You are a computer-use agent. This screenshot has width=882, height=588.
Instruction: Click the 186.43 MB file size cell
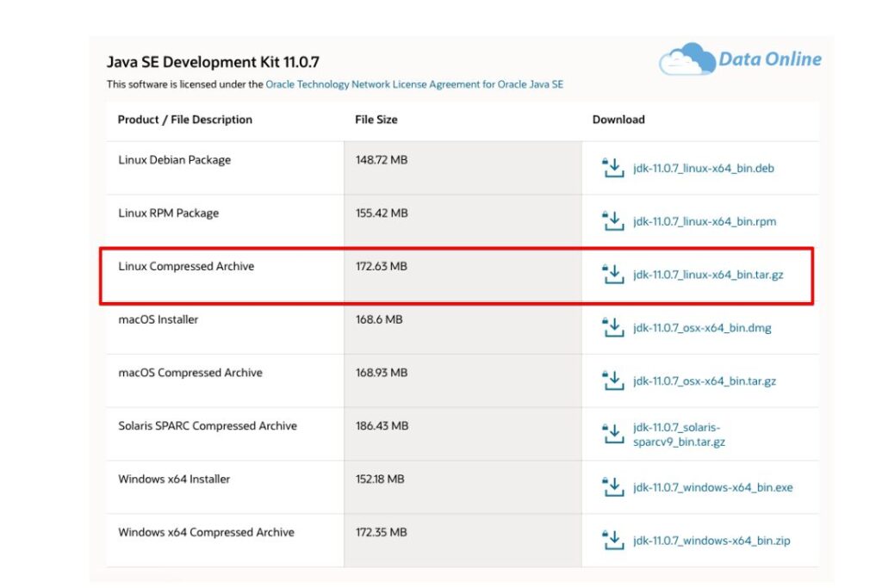pos(463,435)
